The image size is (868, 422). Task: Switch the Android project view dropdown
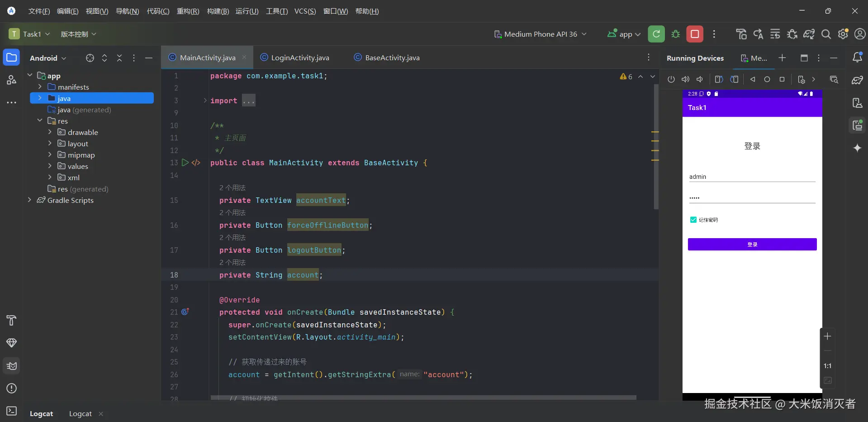[48, 58]
